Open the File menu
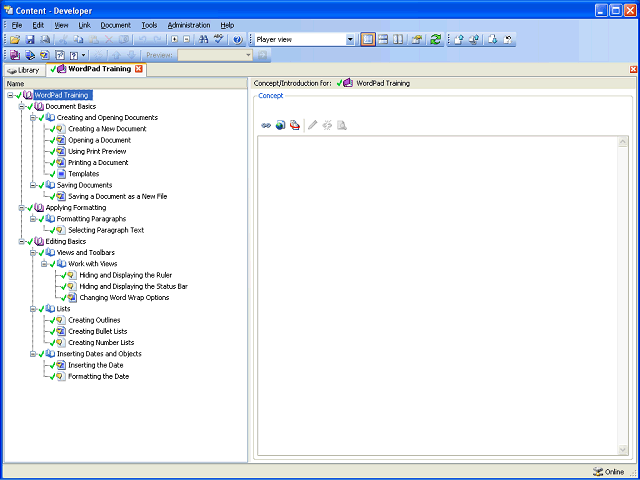Image resolution: width=640 pixels, height=480 pixels. [17, 25]
